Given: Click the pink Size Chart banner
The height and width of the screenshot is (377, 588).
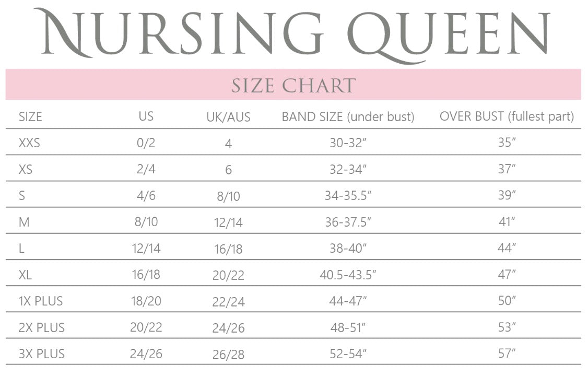Looking at the screenshot, I should pos(293,85).
